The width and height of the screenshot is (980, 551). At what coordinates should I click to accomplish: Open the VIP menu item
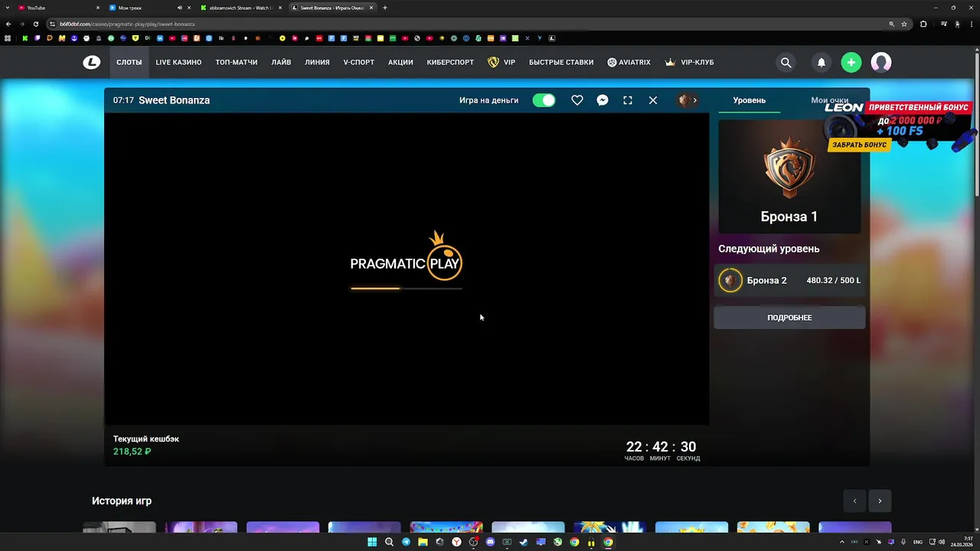tap(501, 63)
